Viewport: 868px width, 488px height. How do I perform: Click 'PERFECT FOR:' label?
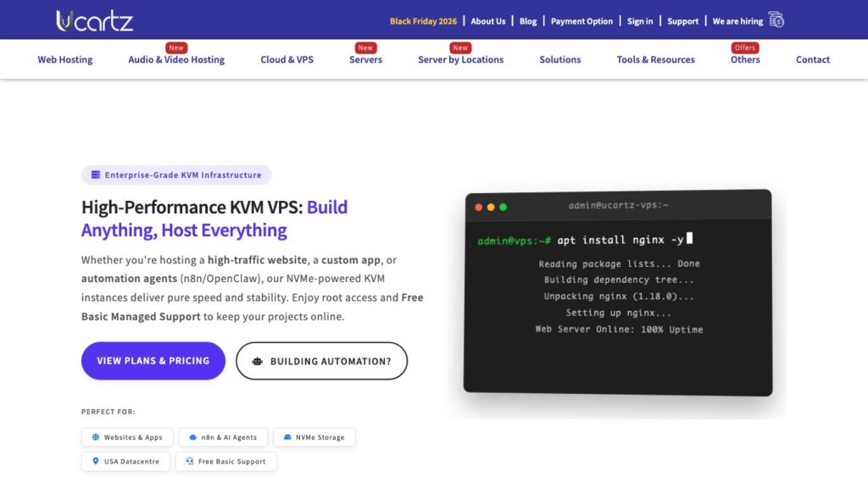[x=108, y=412]
